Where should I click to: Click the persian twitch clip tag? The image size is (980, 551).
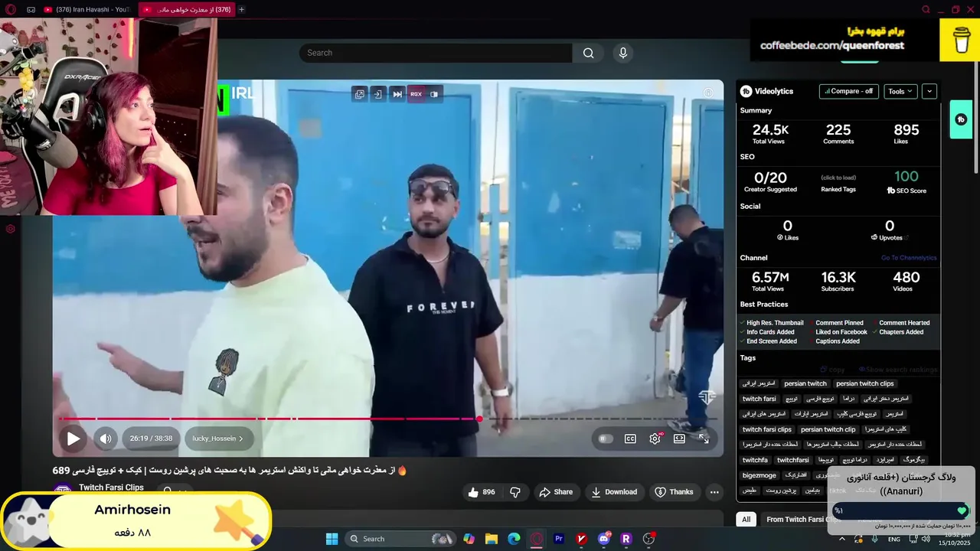point(827,429)
